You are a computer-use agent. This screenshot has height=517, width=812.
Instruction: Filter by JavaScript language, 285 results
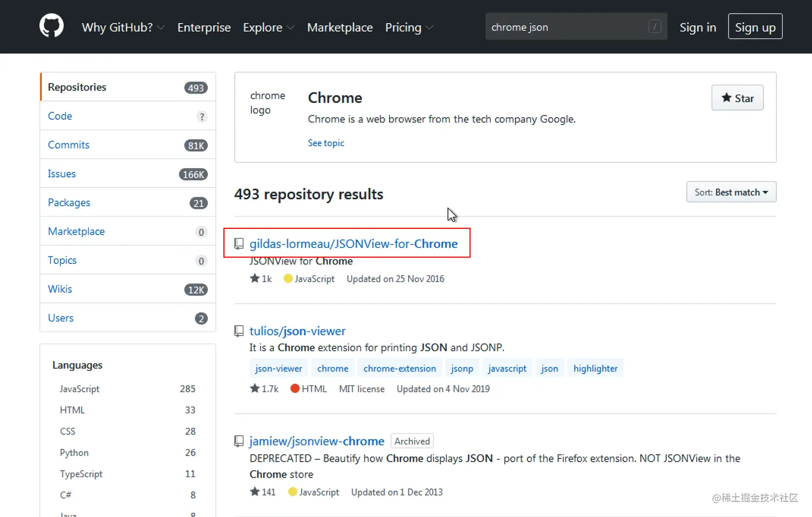point(128,389)
